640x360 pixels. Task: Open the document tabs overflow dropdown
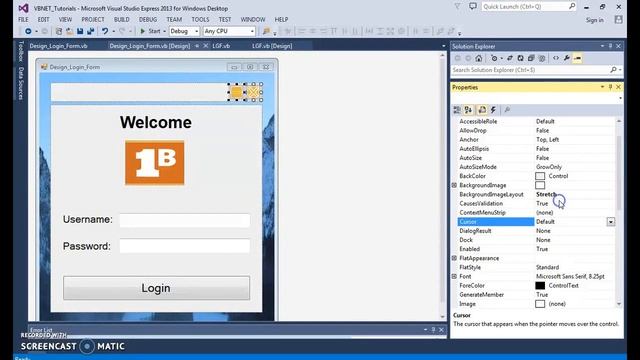coord(444,46)
